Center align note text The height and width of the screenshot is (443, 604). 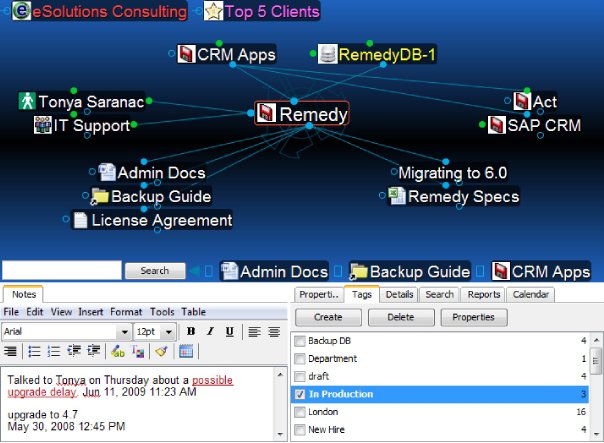pyautogui.click(x=274, y=331)
